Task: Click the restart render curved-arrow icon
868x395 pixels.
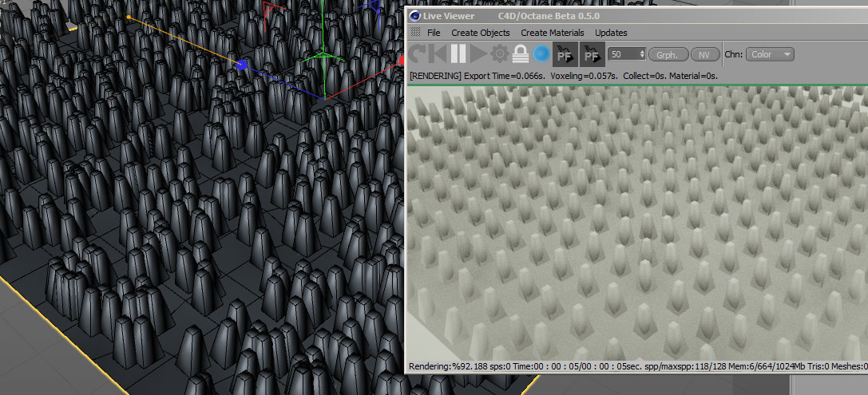Action: pyautogui.click(x=418, y=54)
